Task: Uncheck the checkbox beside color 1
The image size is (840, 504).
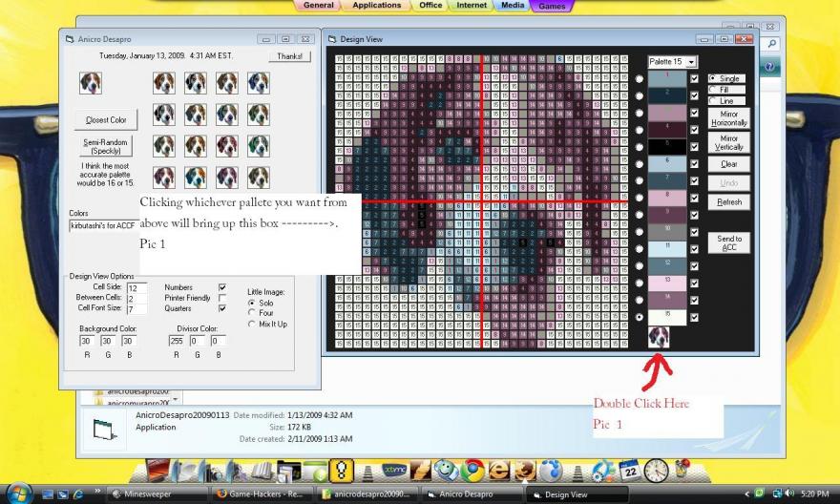Action: (x=694, y=78)
